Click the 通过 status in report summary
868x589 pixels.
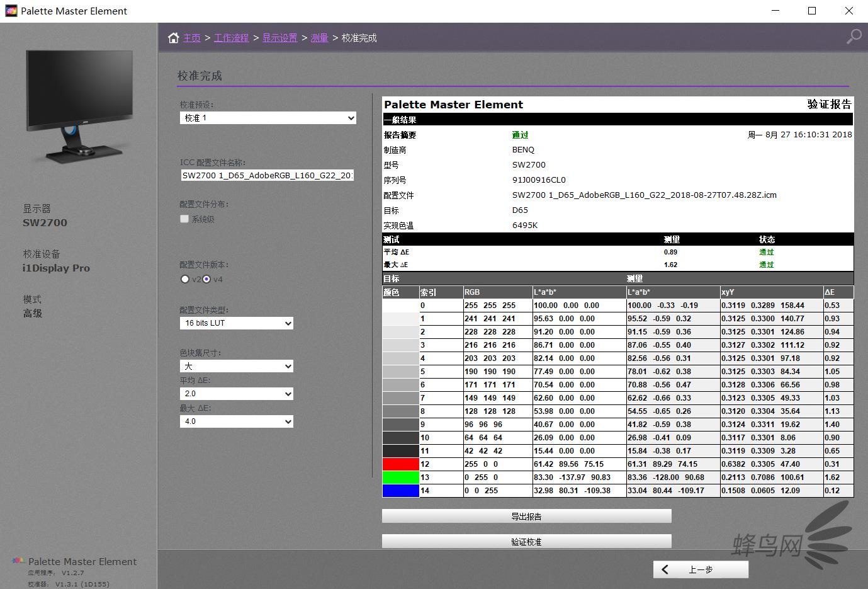520,135
